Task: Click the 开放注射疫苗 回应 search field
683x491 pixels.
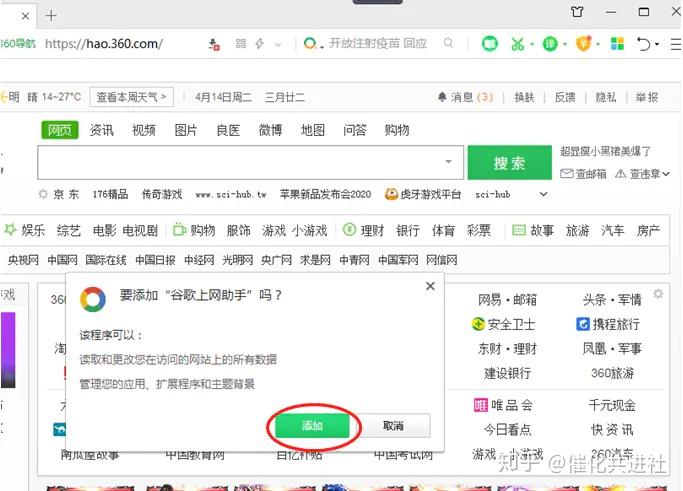Action: [378, 43]
